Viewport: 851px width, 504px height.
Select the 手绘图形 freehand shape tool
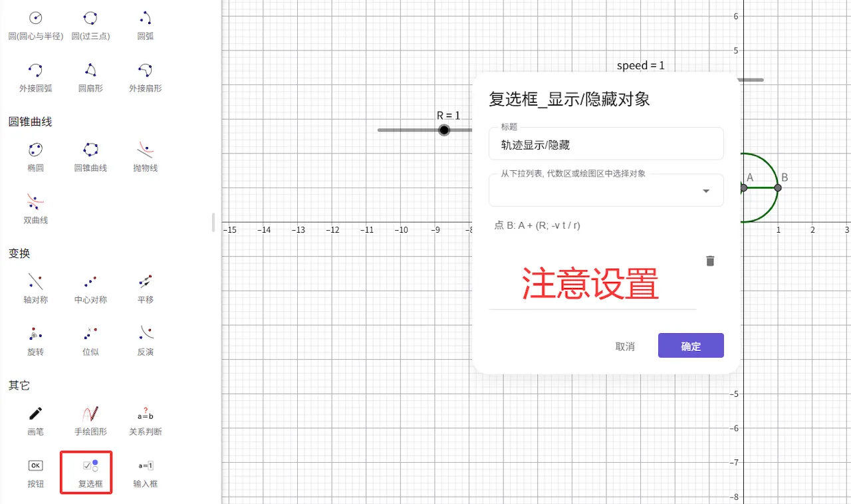[x=90, y=420]
